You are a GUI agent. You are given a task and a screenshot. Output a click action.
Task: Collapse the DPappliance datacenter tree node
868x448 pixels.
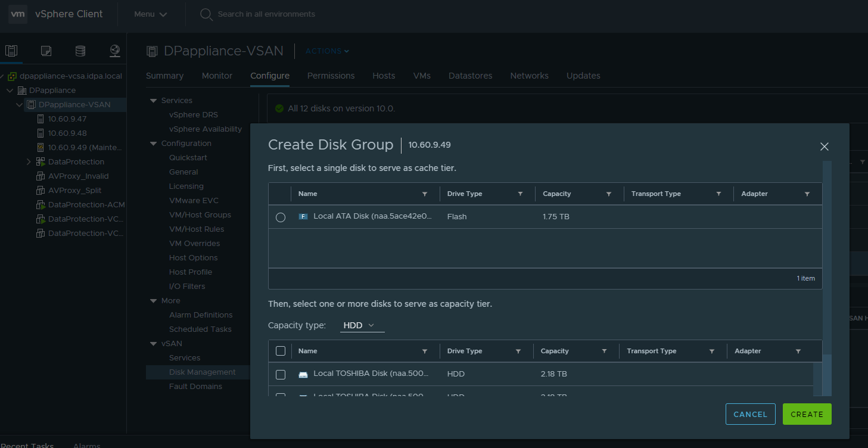tap(10, 91)
